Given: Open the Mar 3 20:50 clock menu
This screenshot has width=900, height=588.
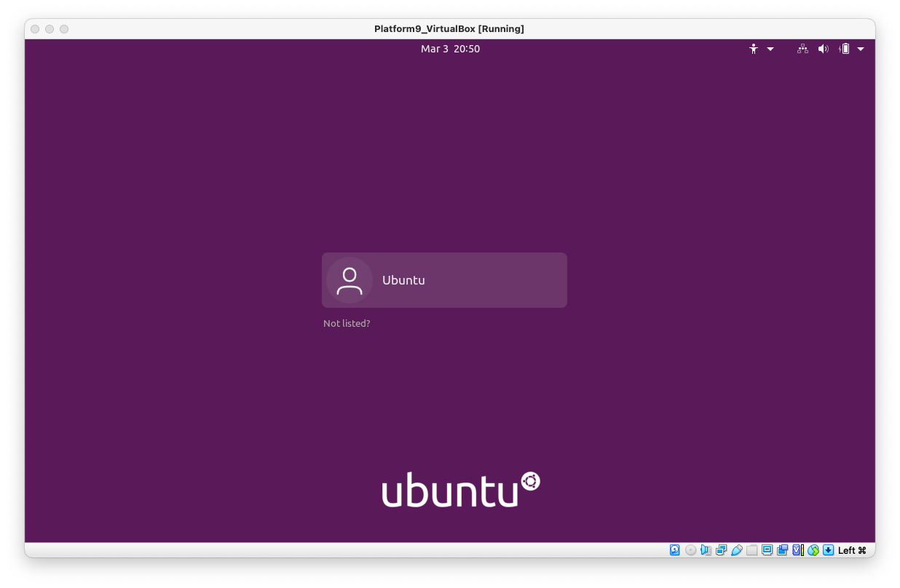Looking at the screenshot, I should coord(450,49).
